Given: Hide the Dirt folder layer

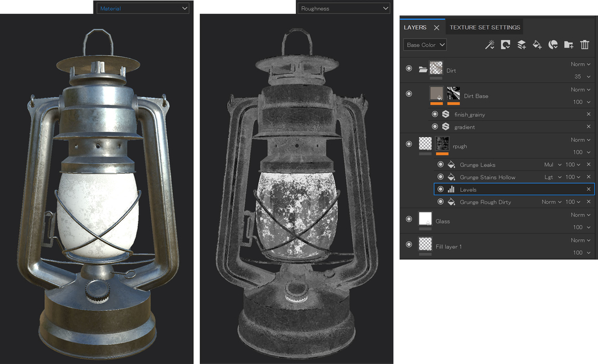Looking at the screenshot, I should tap(409, 68).
